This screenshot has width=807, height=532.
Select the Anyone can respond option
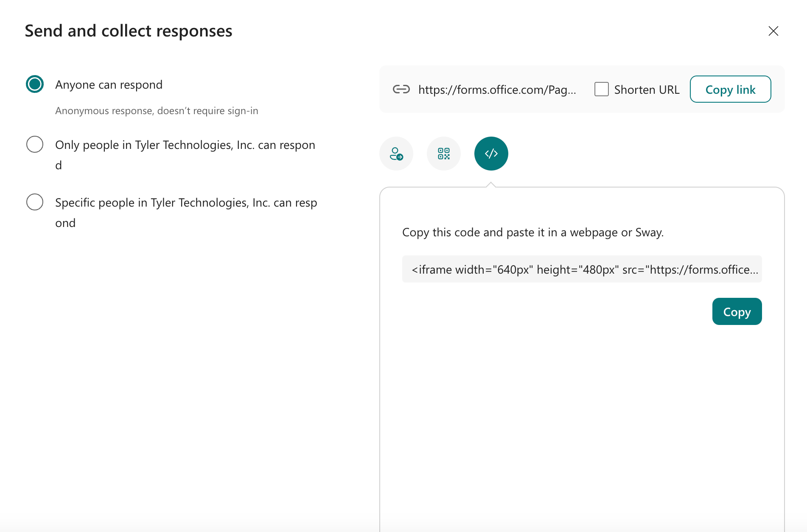tap(35, 84)
